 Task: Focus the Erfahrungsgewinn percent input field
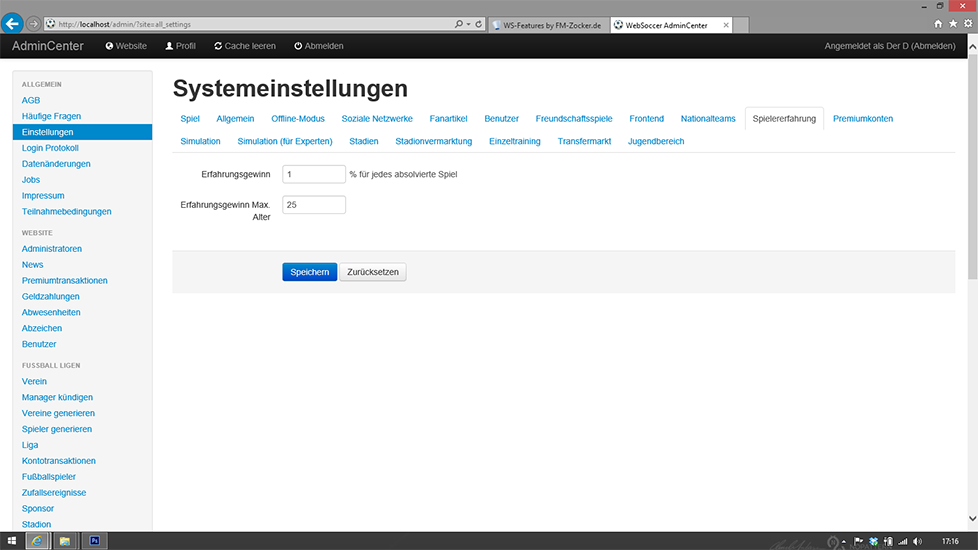click(314, 174)
